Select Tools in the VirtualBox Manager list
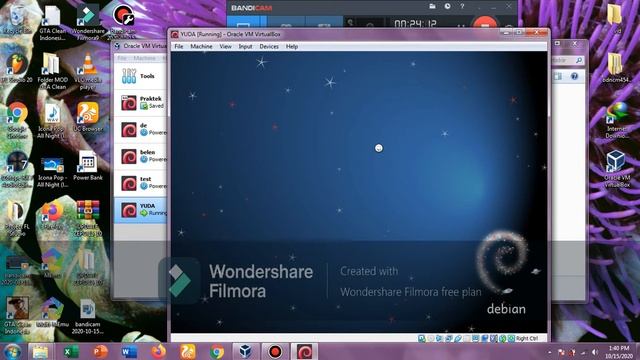Screen dimensions: 640x360 tap(140, 76)
